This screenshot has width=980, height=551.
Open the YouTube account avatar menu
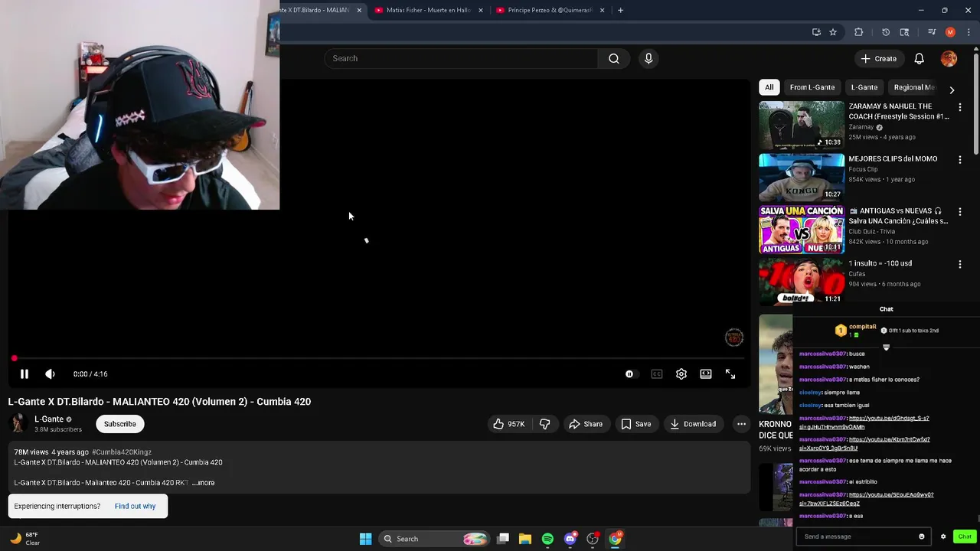pyautogui.click(x=949, y=58)
